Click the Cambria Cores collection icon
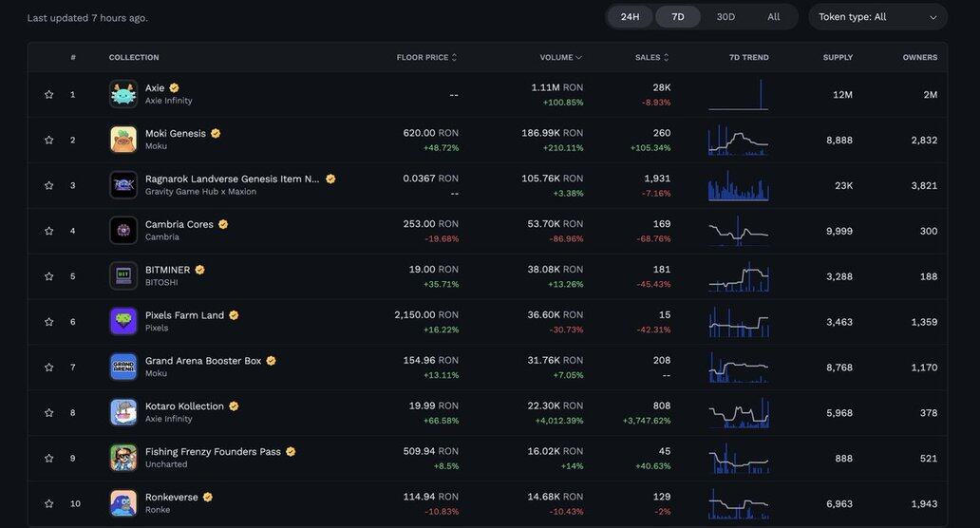 point(123,231)
